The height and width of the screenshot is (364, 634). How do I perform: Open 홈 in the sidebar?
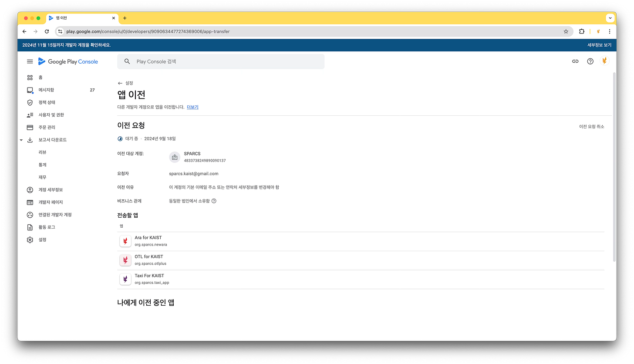pyautogui.click(x=40, y=78)
